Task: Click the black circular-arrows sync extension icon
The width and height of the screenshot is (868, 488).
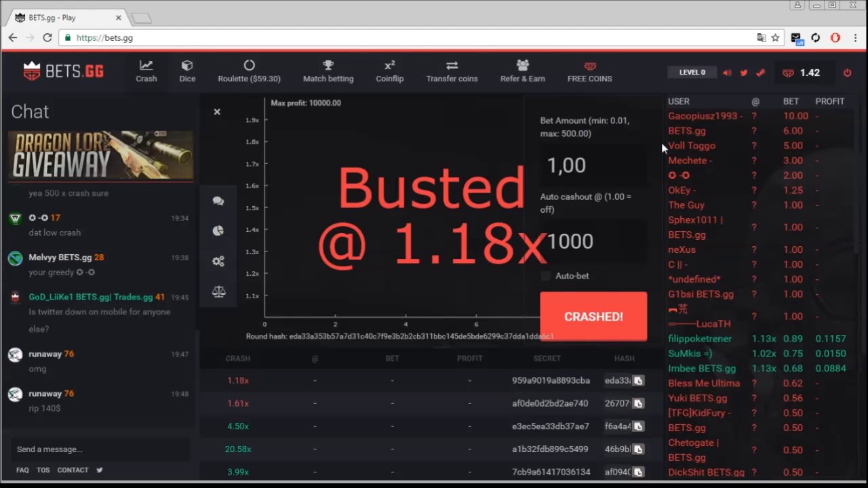Action: click(x=816, y=38)
